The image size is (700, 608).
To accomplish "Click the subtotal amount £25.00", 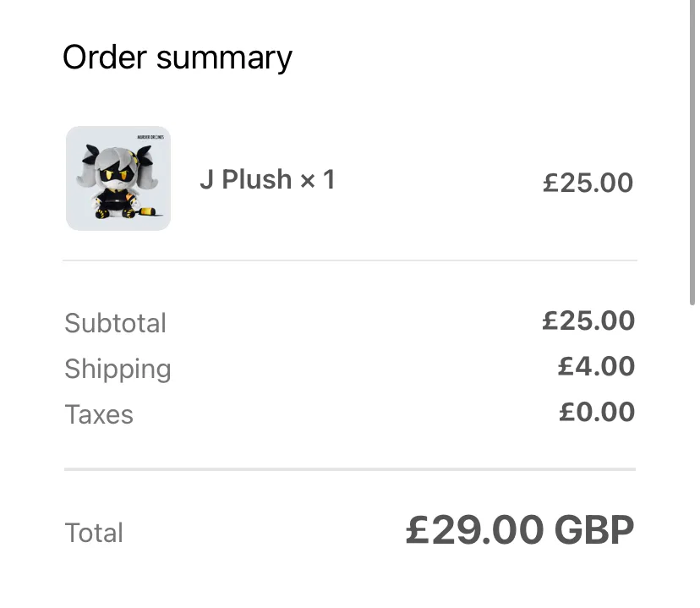I will 588,320.
